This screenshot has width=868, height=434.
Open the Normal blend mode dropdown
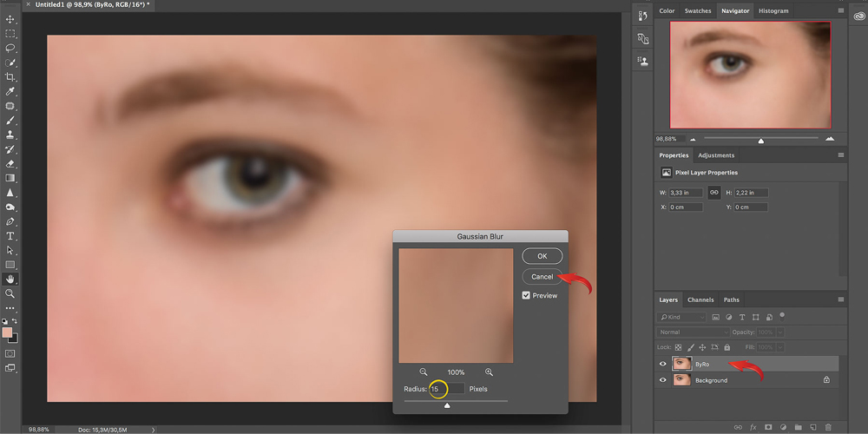tap(694, 332)
